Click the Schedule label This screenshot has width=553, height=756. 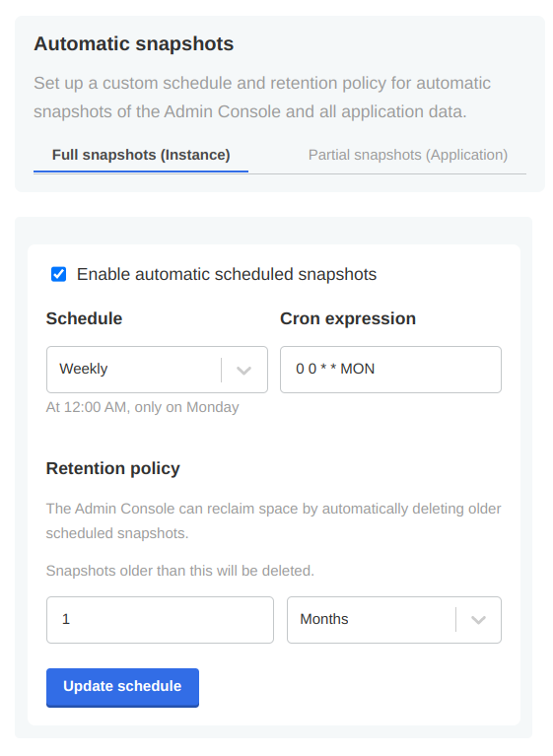(x=84, y=318)
